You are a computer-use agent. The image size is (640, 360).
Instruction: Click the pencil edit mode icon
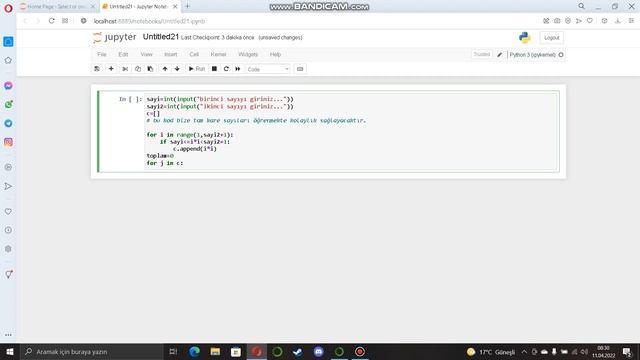(x=500, y=54)
